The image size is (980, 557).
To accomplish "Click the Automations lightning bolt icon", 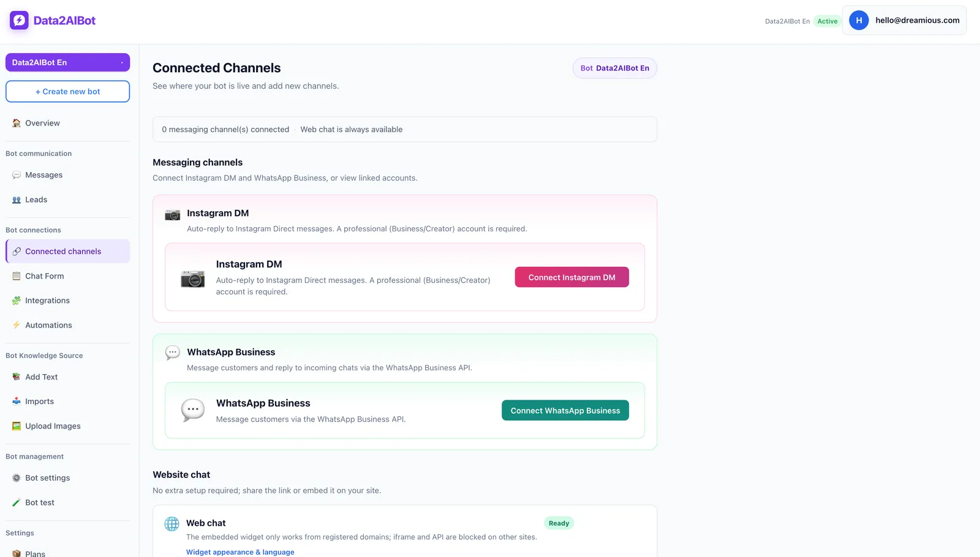I will pos(17,325).
